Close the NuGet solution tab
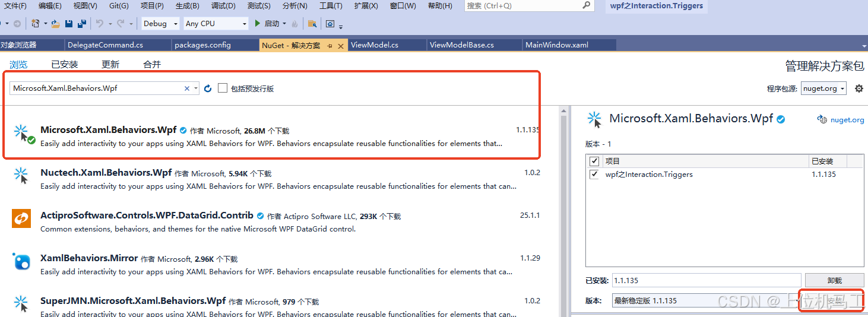This screenshot has height=317, width=868. pyautogui.click(x=341, y=46)
